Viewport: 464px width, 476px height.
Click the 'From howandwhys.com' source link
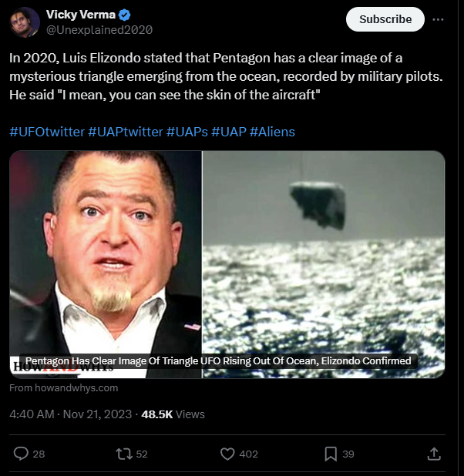pos(64,388)
